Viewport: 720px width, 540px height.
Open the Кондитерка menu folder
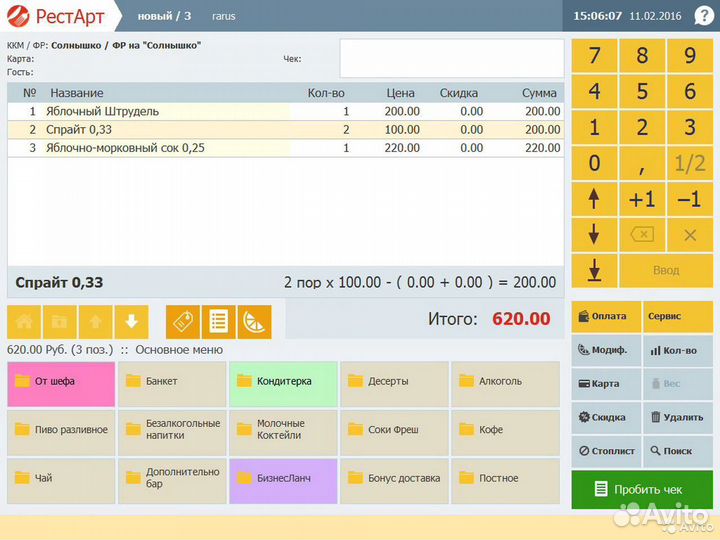click(283, 381)
